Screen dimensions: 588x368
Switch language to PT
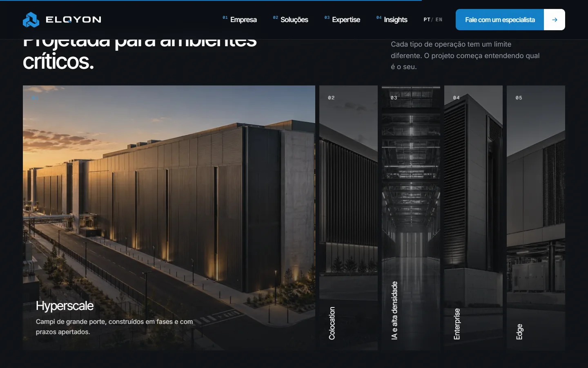[x=427, y=20]
